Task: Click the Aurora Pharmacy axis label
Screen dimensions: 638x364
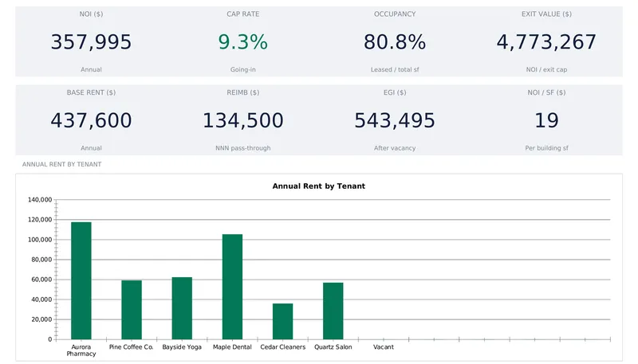Action: (81, 350)
